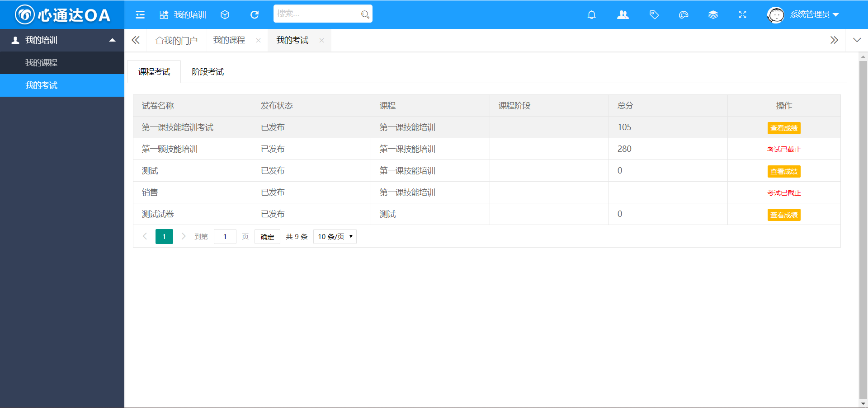View score for 第一课技能培训考试

tap(784, 128)
